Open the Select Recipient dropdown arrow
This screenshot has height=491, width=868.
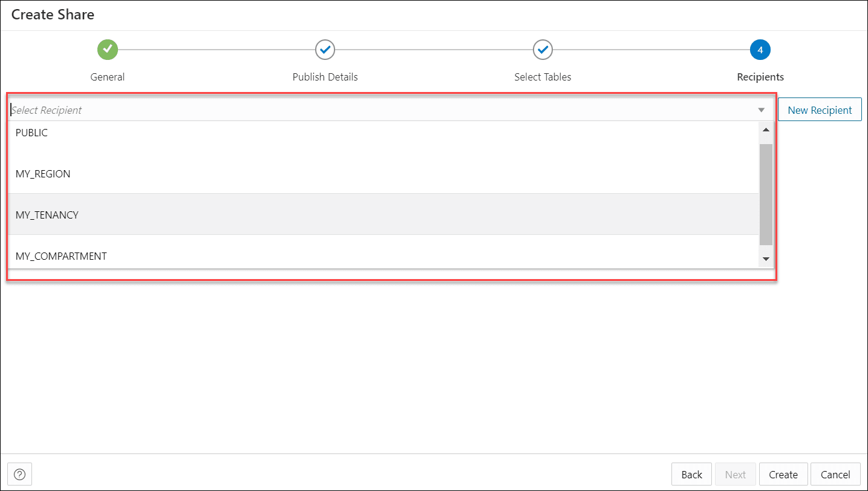tap(761, 110)
